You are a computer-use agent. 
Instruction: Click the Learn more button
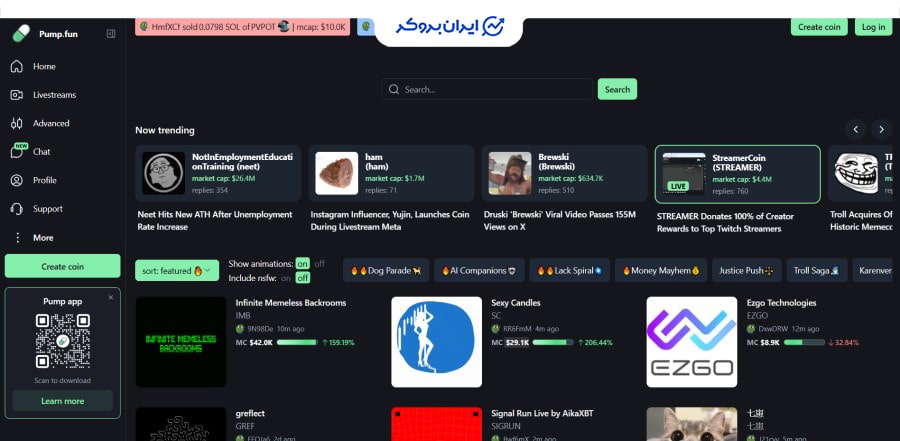coord(62,401)
